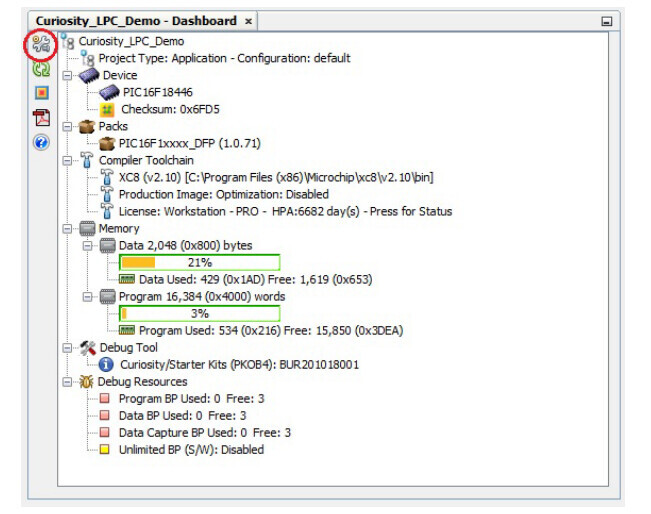Screen dimensions: 651x514
Task: Click the Compiler Toolchain hammer icon
Action: point(87,160)
